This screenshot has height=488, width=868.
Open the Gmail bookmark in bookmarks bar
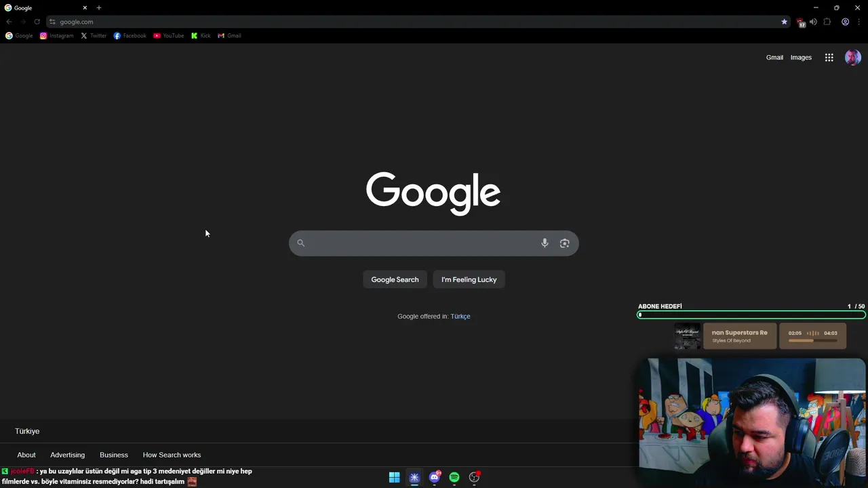tap(229, 36)
